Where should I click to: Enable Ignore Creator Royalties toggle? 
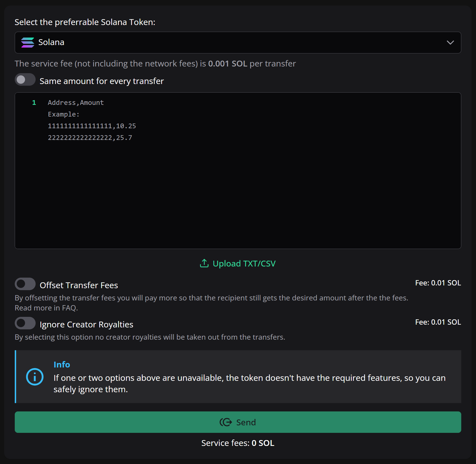pos(25,323)
